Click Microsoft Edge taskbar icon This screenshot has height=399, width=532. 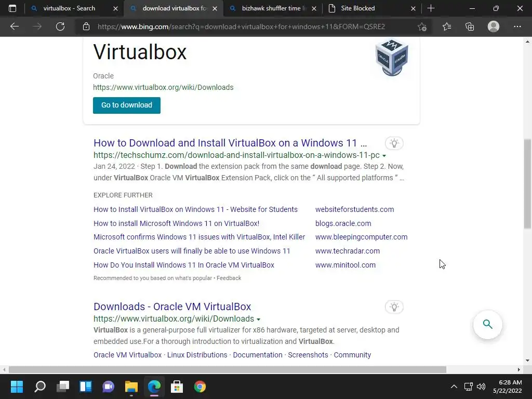point(154,387)
